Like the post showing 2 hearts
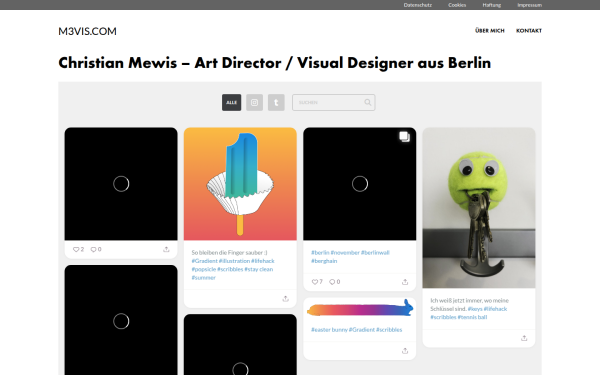Image resolution: width=600 pixels, height=375 pixels. click(x=78, y=249)
